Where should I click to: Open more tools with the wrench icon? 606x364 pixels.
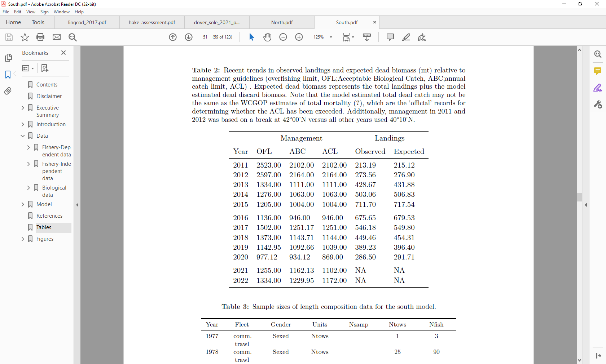pyautogui.click(x=598, y=105)
